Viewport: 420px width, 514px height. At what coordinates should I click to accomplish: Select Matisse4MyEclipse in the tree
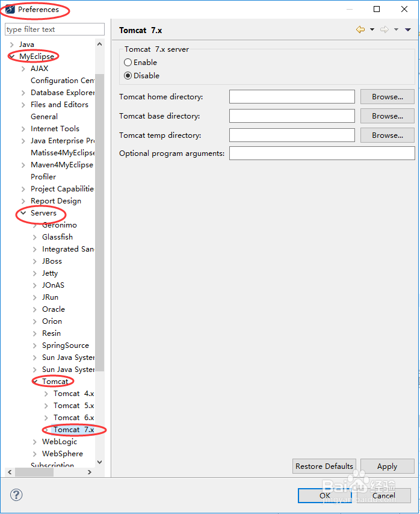63,153
